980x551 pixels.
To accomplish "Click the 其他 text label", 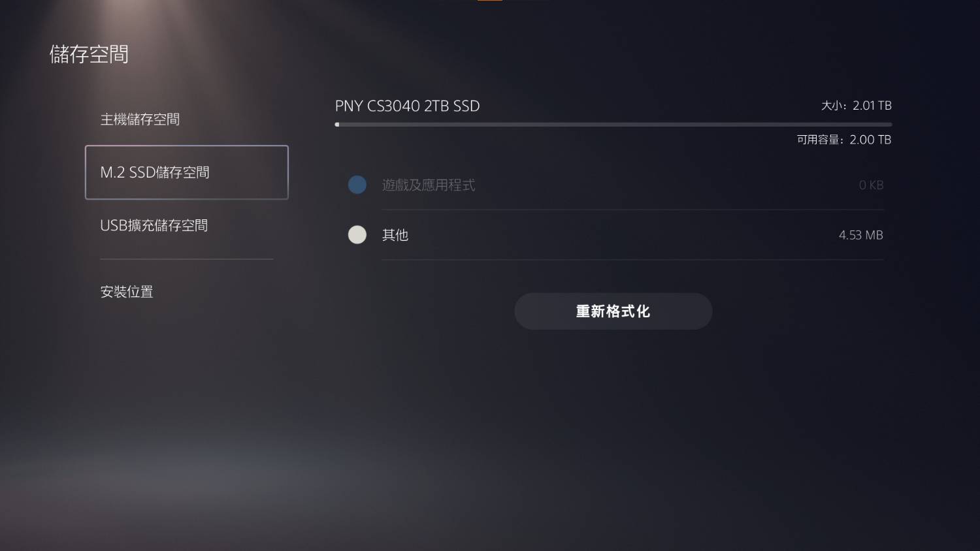I will 395,235.
